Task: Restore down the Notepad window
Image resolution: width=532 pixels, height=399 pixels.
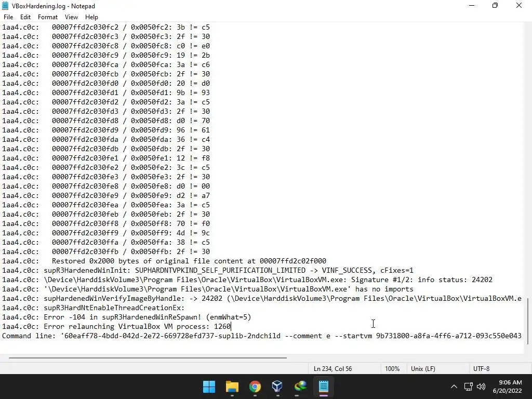Action: [495, 5]
